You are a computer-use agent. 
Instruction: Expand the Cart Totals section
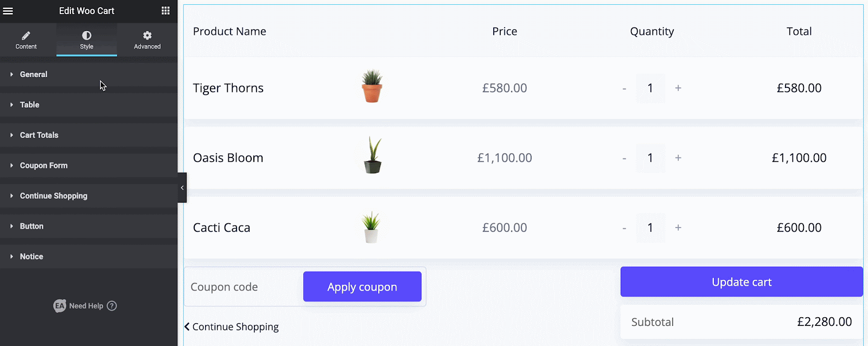coord(39,135)
